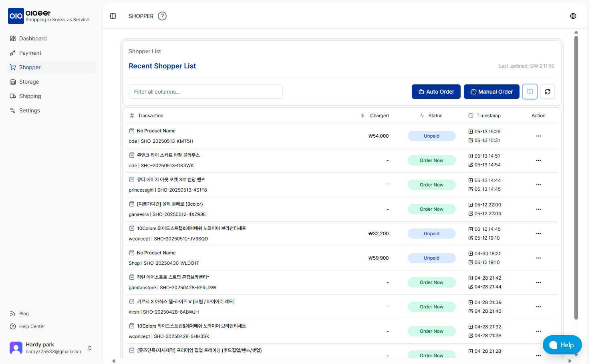Click the Timestamp column header
The width and height of the screenshot is (590, 364).
(x=489, y=116)
